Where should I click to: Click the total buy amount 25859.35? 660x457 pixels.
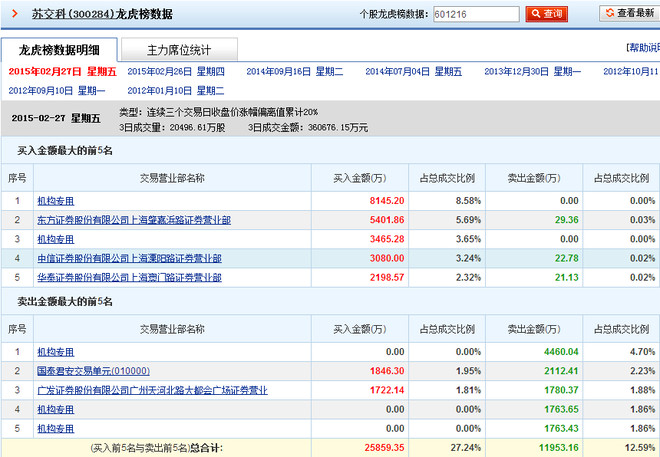point(384,448)
